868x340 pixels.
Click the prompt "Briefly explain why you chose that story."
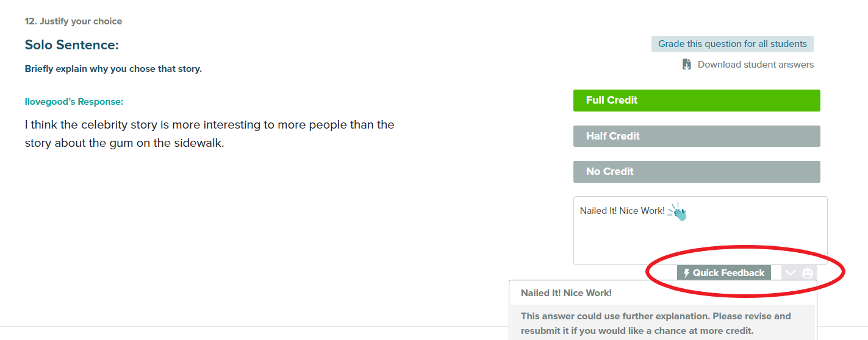[x=113, y=69]
